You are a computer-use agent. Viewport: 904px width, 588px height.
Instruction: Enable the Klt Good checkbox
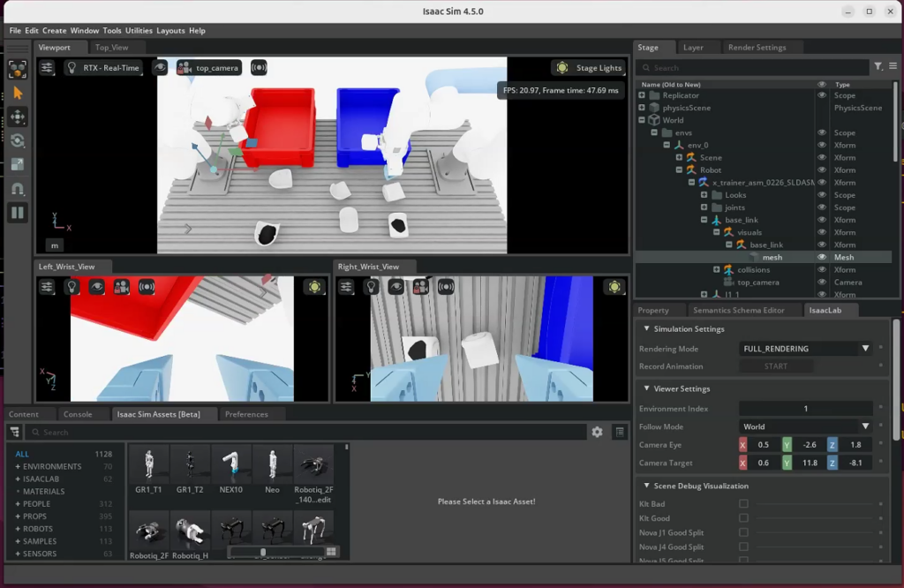[x=743, y=518]
